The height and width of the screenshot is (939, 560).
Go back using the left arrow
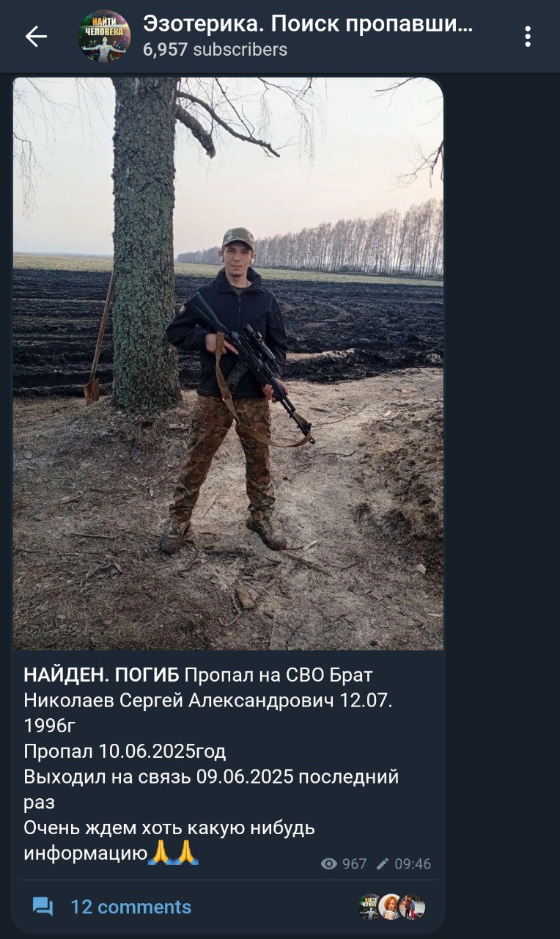pyautogui.click(x=36, y=37)
